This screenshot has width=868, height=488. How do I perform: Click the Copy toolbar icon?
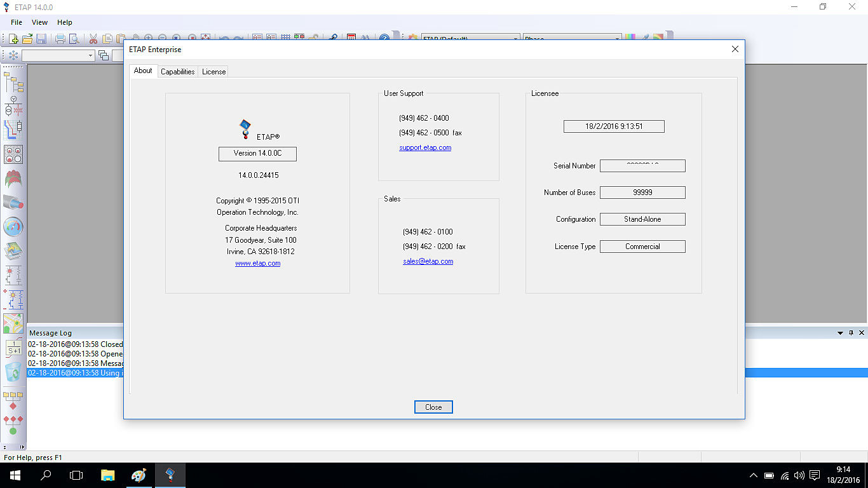coord(107,39)
